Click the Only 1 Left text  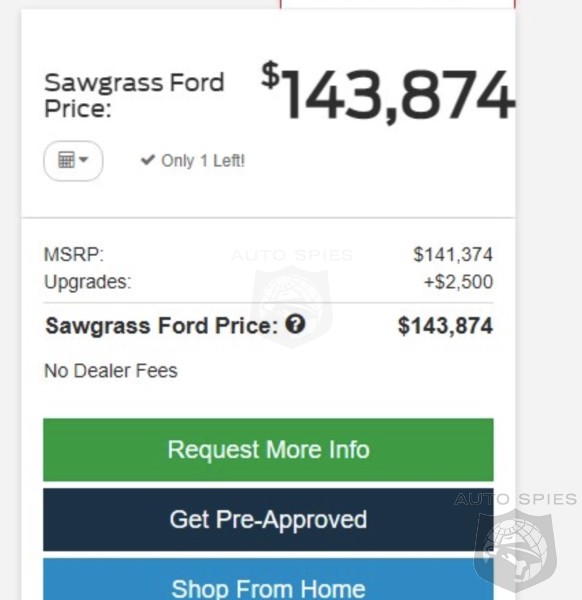(x=203, y=161)
